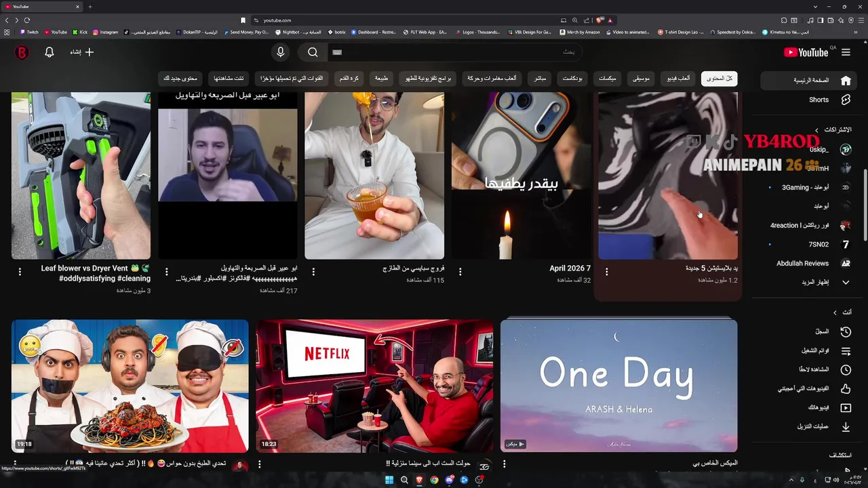
Task: Open the Twitch bookmark
Action: 29,32
